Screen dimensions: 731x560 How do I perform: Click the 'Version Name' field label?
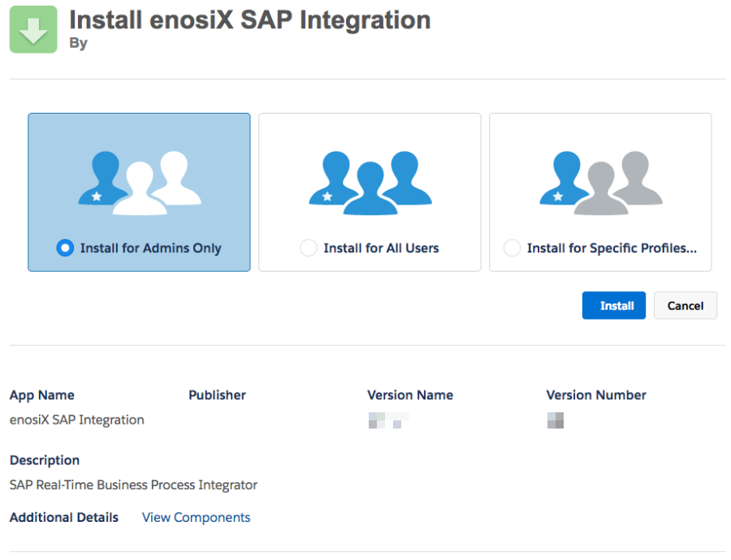pyautogui.click(x=410, y=395)
